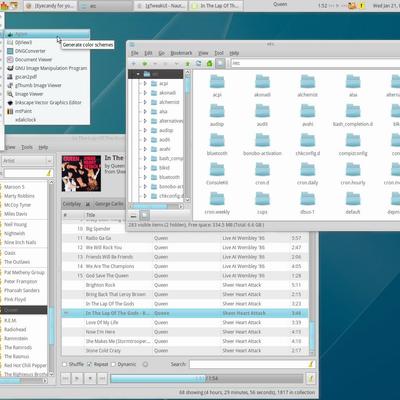
Task: Open the bash_completion.d folder icon
Action: pyautogui.click(x=353, y=111)
